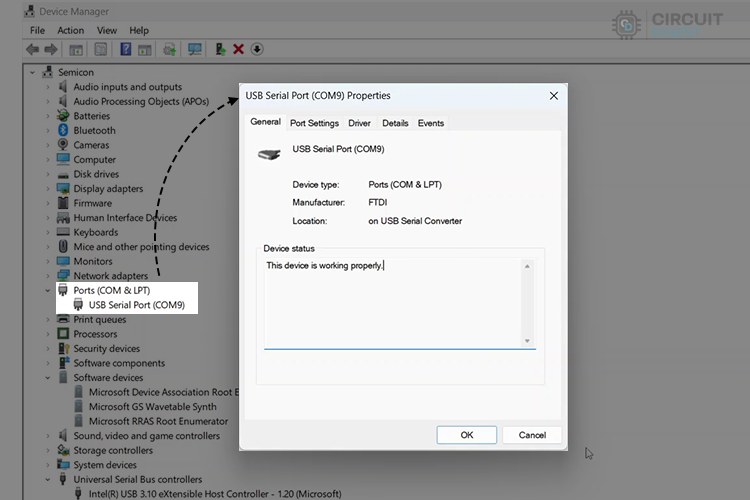The width and height of the screenshot is (750, 500).
Task: Click Device status scroll down arrow
Action: [527, 341]
